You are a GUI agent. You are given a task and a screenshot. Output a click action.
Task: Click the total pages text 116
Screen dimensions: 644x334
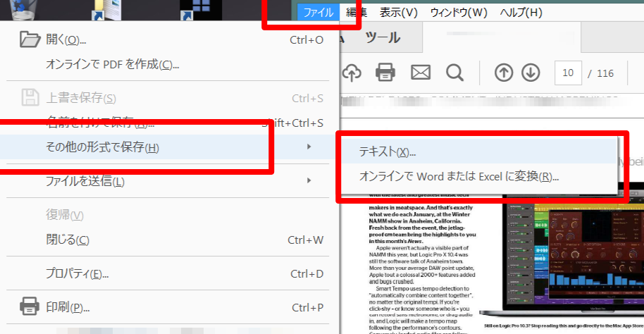(x=605, y=73)
